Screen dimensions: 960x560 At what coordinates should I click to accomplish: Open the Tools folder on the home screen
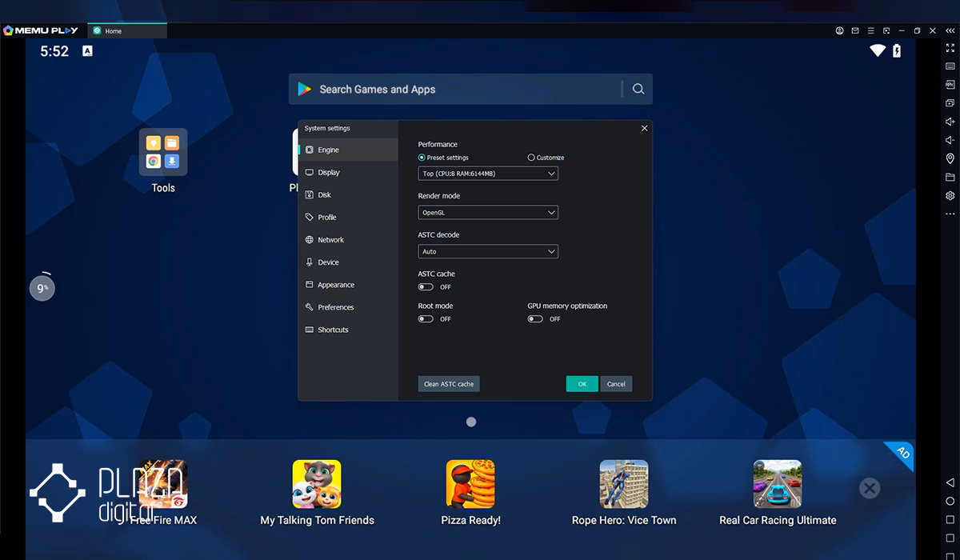coord(163,152)
